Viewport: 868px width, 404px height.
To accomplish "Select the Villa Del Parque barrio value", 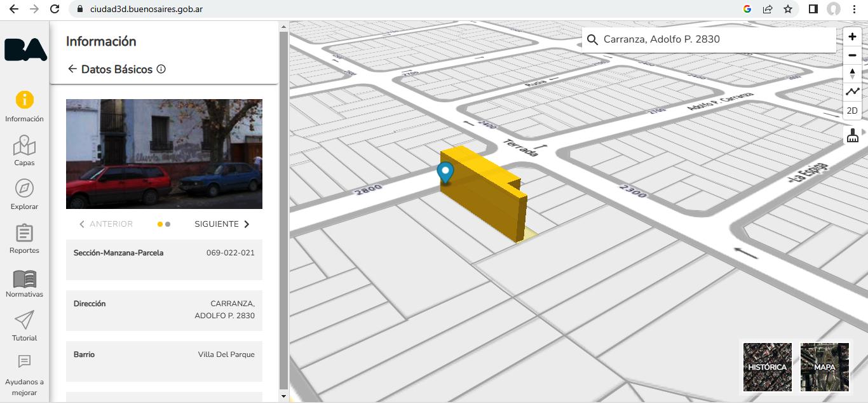I will pos(226,354).
